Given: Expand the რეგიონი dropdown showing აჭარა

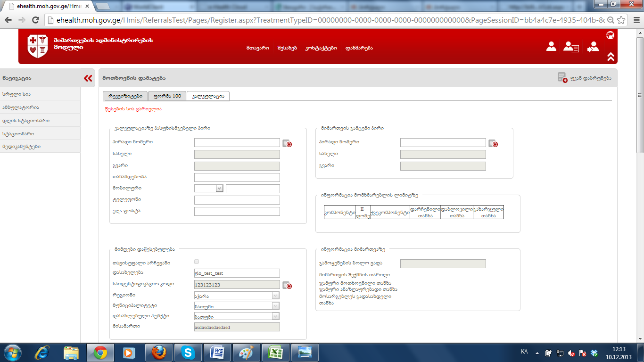Looking at the screenshot, I should coord(275,296).
